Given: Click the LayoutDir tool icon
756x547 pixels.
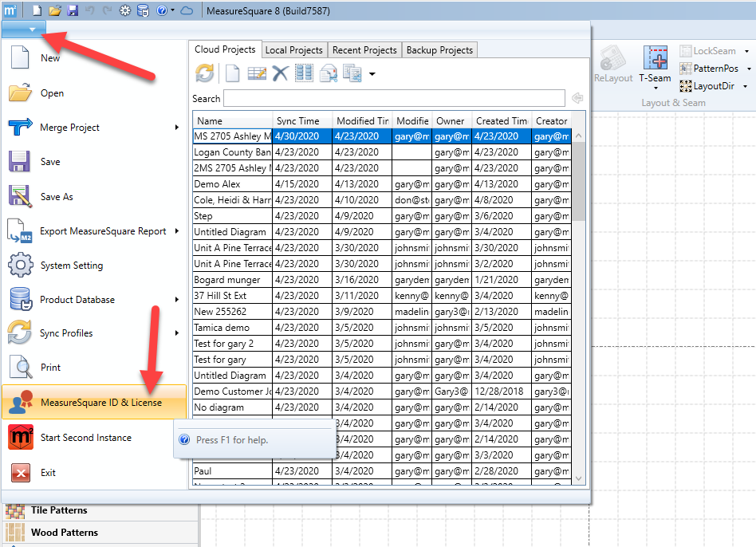Looking at the screenshot, I should [686, 86].
